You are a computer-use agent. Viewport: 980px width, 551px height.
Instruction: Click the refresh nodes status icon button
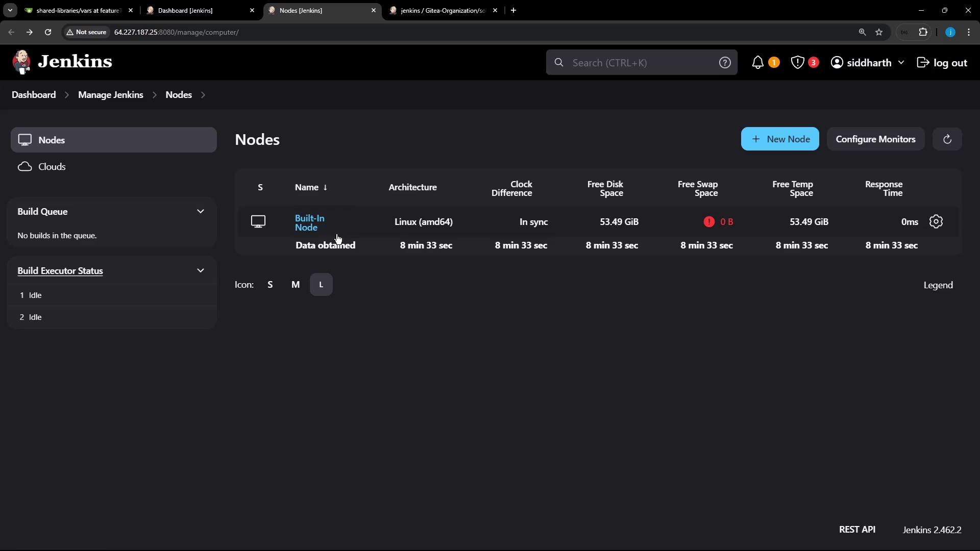pos(947,139)
